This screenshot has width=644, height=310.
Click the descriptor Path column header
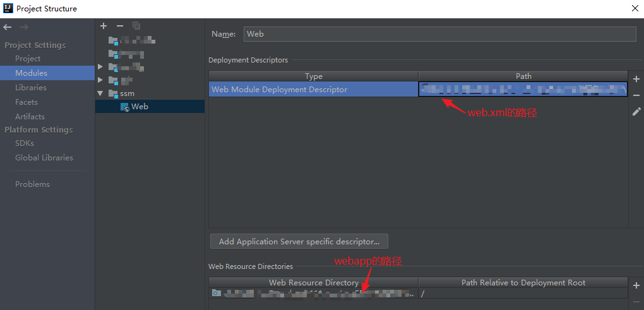click(x=523, y=76)
